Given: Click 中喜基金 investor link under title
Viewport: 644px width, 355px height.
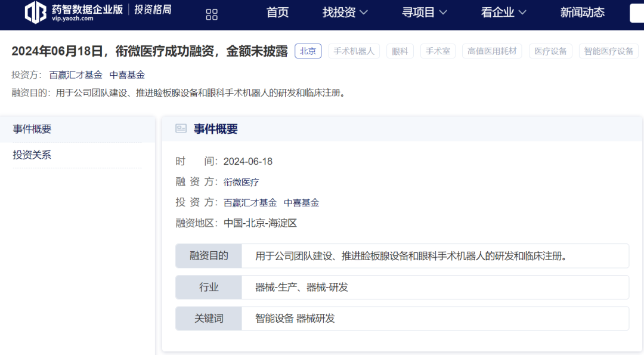Looking at the screenshot, I should (x=127, y=75).
